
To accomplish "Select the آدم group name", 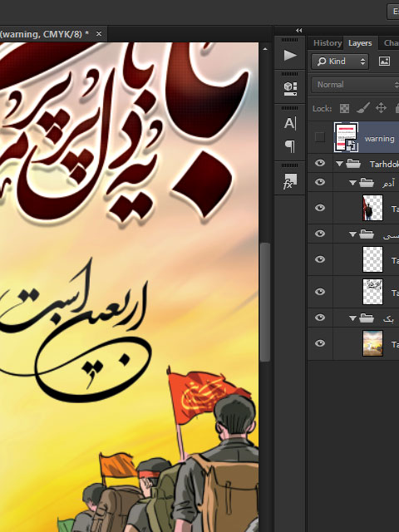I will [x=388, y=184].
